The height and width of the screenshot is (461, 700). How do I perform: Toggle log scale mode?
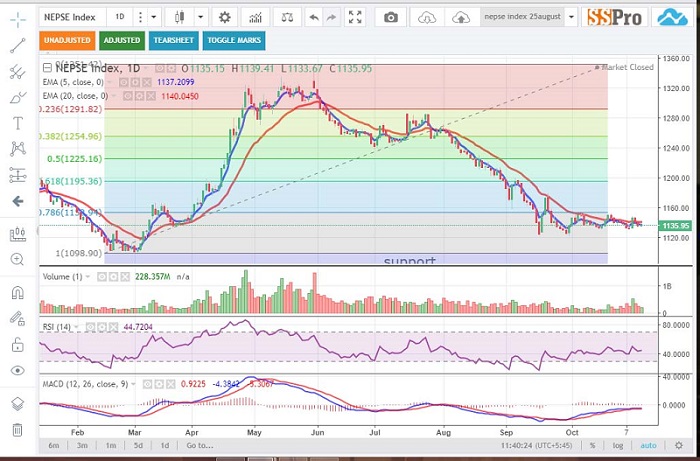coord(618,445)
